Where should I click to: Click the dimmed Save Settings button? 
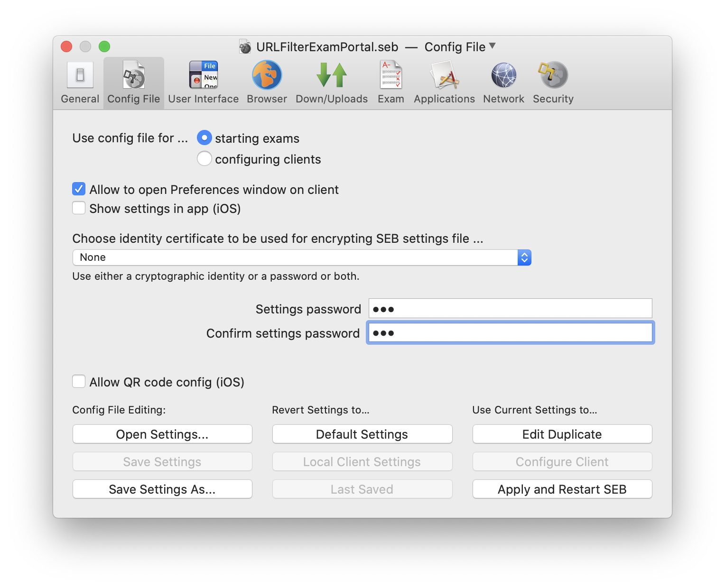point(162,461)
